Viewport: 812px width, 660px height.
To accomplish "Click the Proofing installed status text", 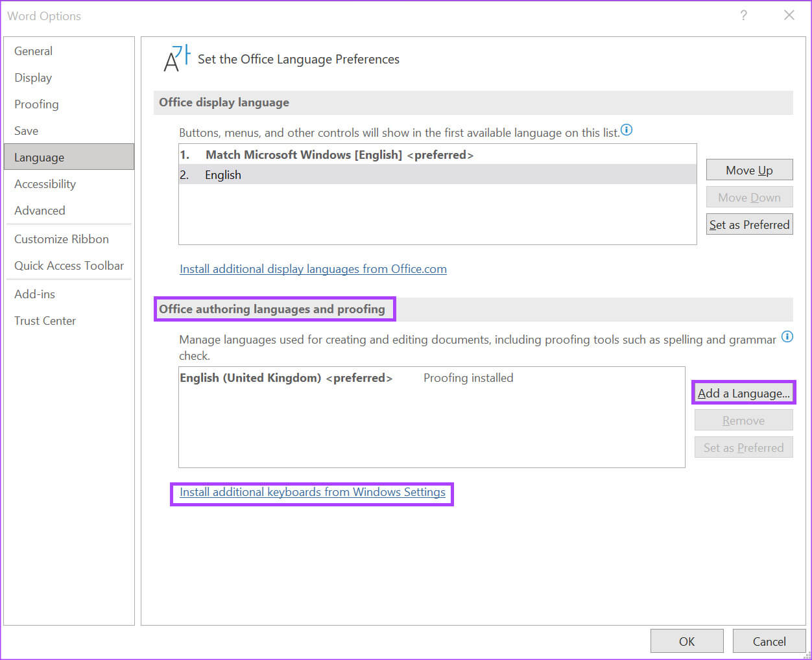I will 468,378.
